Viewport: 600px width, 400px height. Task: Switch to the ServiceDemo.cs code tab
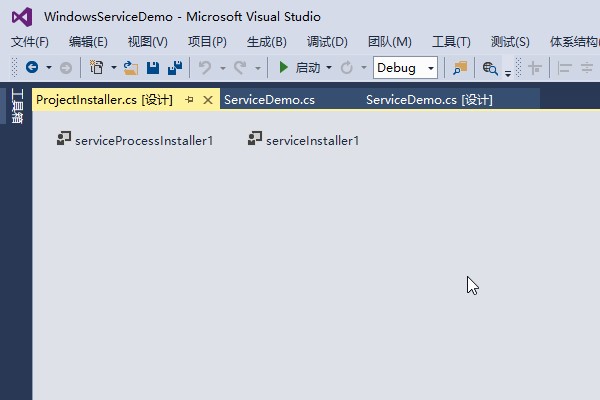(269, 100)
